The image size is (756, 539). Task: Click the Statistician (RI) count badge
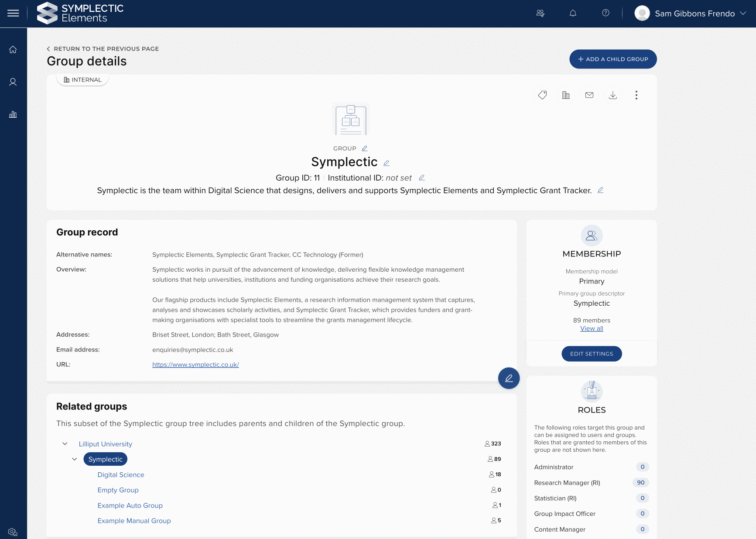click(643, 498)
